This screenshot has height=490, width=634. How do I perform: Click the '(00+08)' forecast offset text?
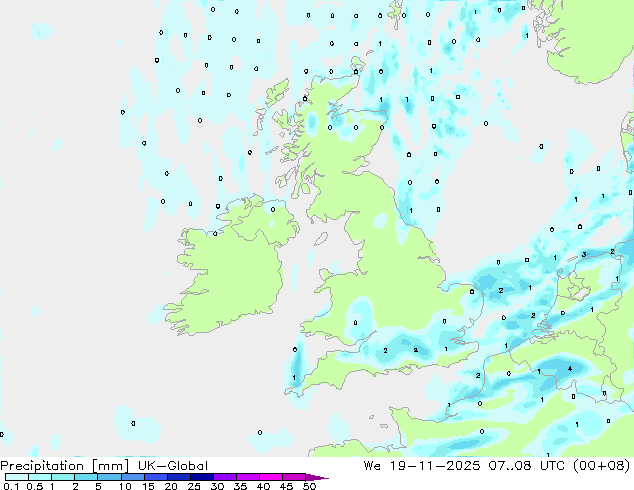(602, 466)
